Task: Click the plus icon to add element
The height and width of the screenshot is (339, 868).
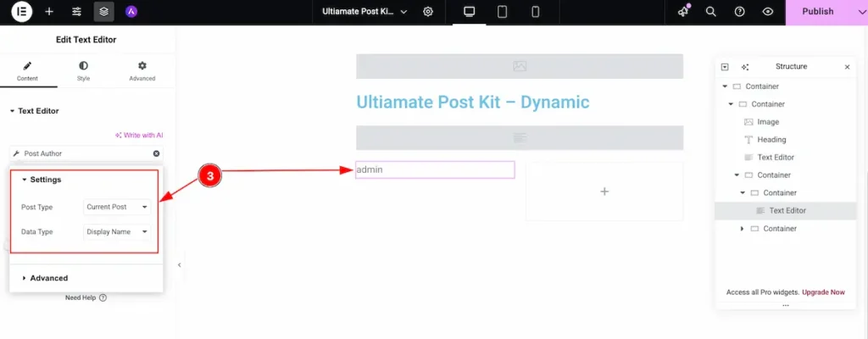Action: (49, 12)
